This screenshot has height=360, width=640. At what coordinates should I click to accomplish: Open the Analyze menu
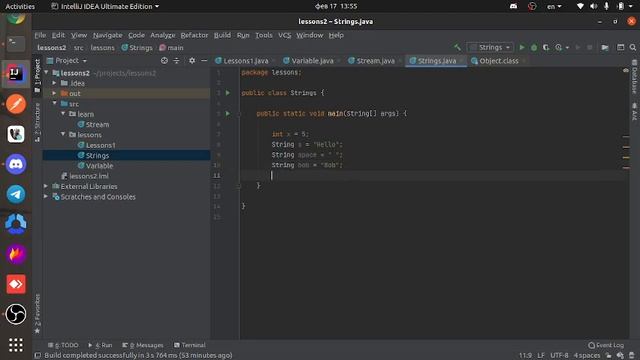pos(162,35)
